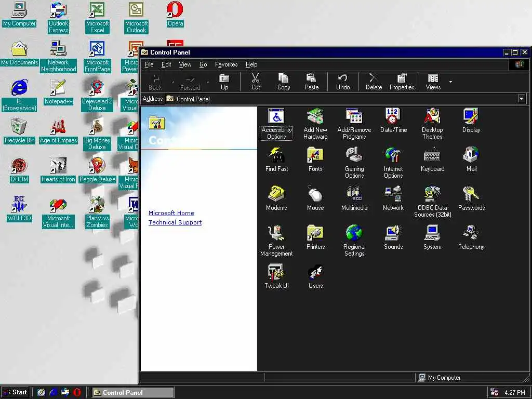Select the Power Management icon
This screenshot has width=532, height=399.
(276, 241)
